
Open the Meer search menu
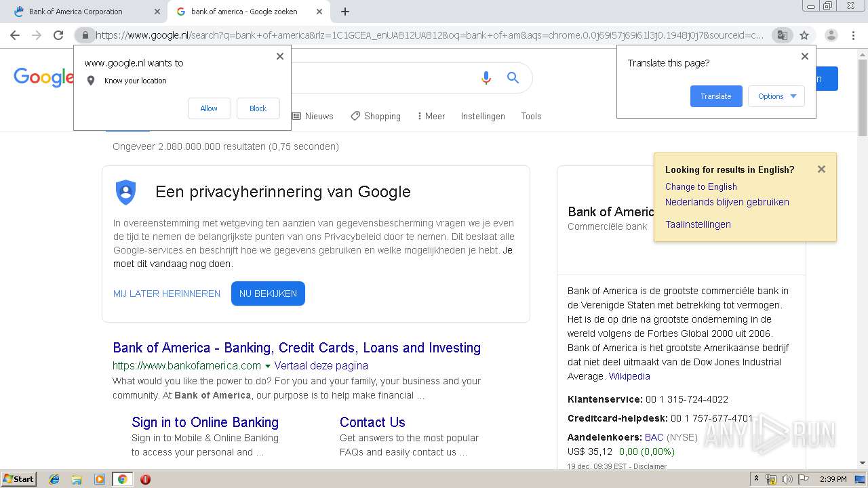[431, 116]
